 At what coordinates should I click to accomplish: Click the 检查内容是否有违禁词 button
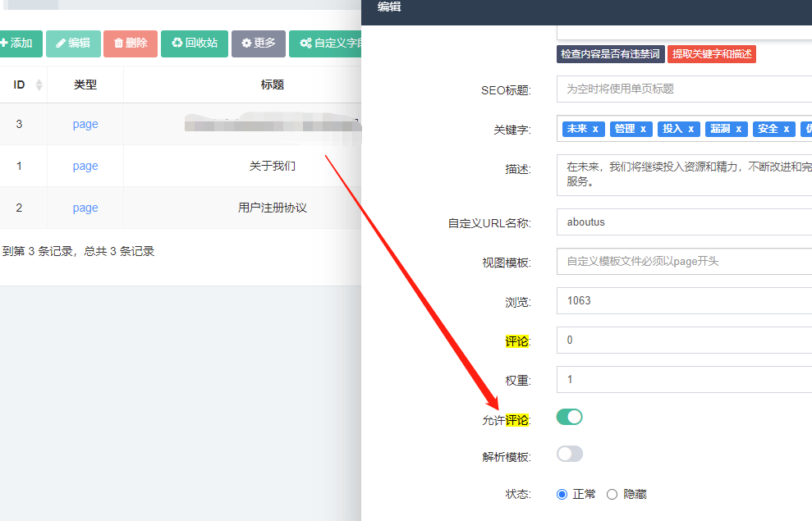coord(611,54)
